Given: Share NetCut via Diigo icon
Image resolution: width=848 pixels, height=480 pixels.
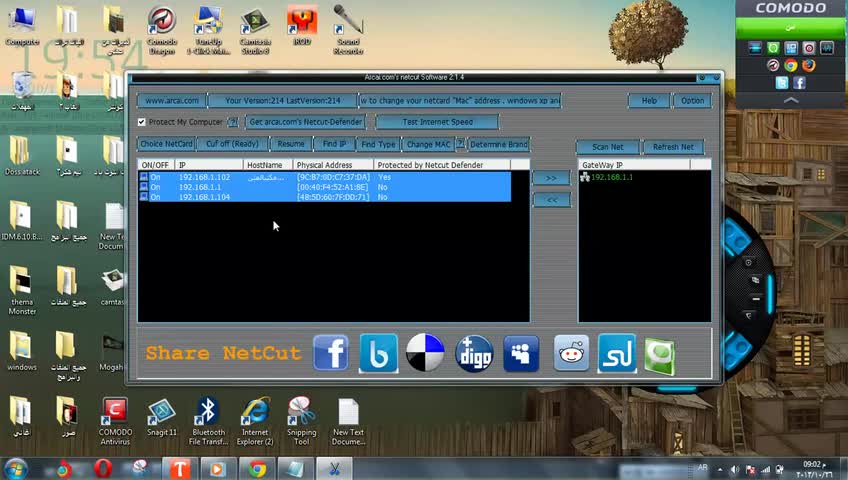Looking at the screenshot, I should 474,354.
